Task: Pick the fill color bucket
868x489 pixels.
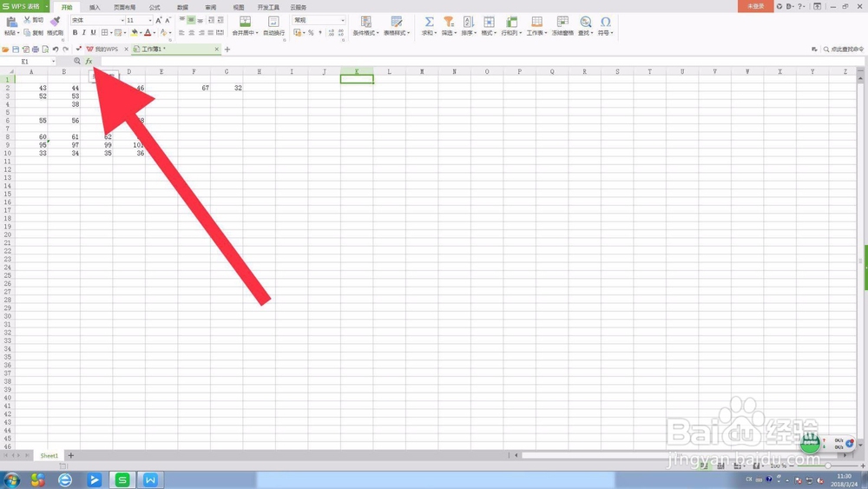Action: 134,33
